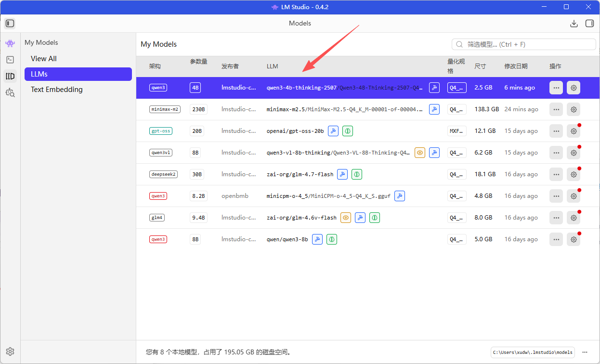Open actions menu (…) for openai/gpt-oss-20b
This screenshot has height=364, width=600.
[x=556, y=131]
